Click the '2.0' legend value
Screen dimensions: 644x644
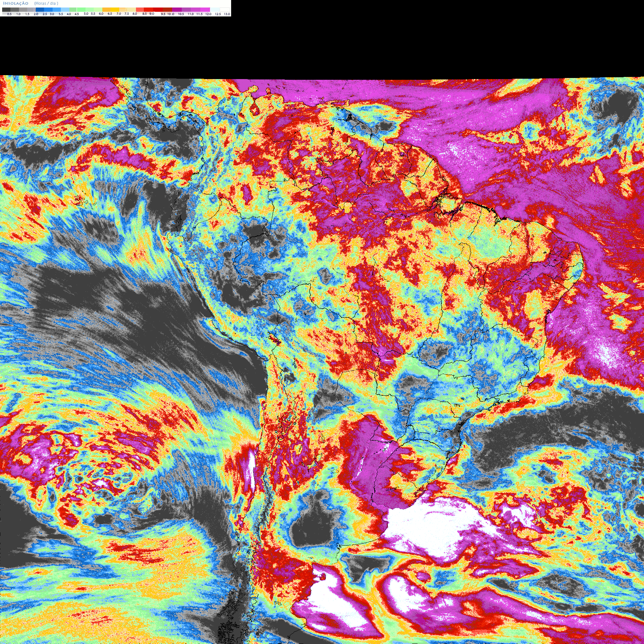click(36, 14)
